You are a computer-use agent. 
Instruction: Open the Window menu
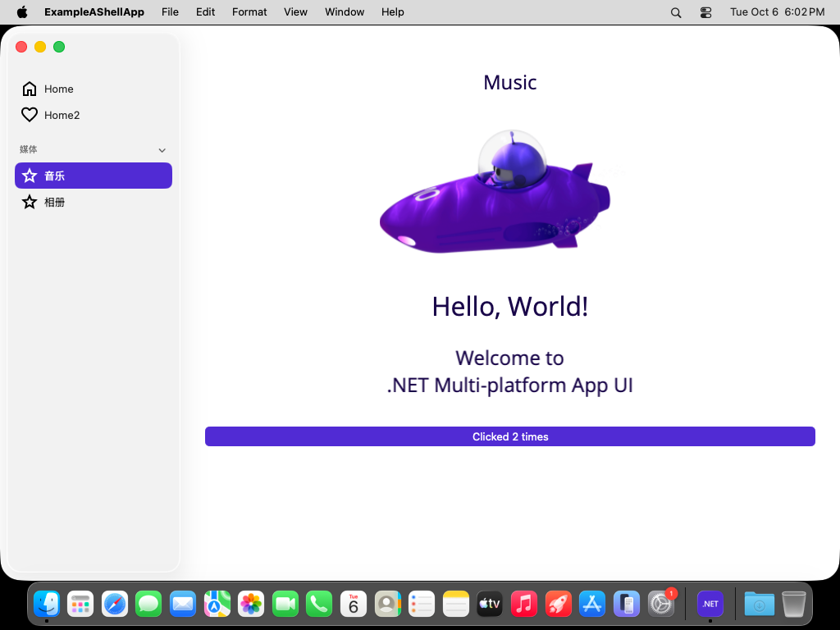(x=345, y=11)
